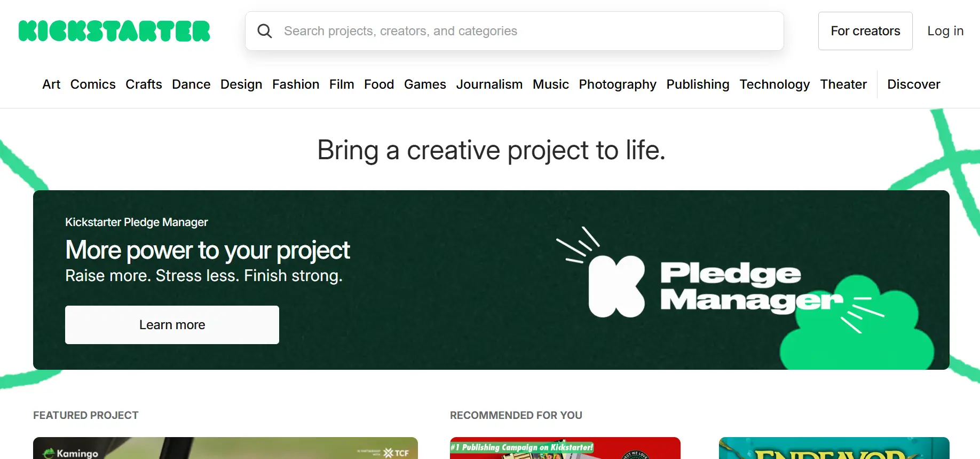Open the #1 Publishing Campaign project card
This screenshot has width=980, height=459.
point(565,448)
